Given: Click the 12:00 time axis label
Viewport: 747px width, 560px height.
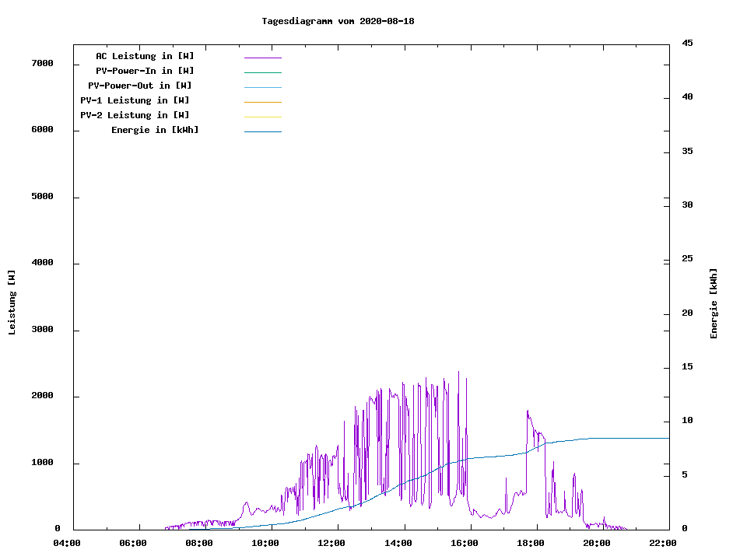Looking at the screenshot, I should coord(331,543).
